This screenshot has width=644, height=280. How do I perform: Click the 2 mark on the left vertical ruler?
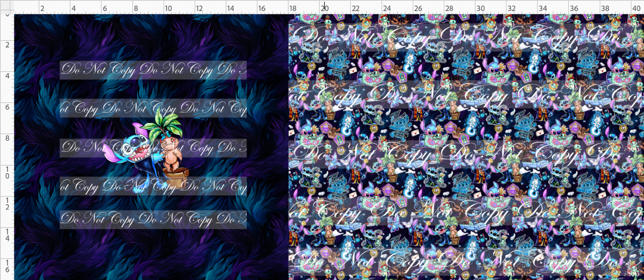pos(8,45)
